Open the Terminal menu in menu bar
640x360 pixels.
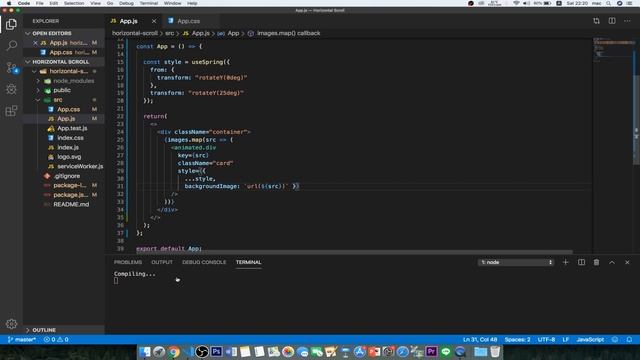[149, 3]
